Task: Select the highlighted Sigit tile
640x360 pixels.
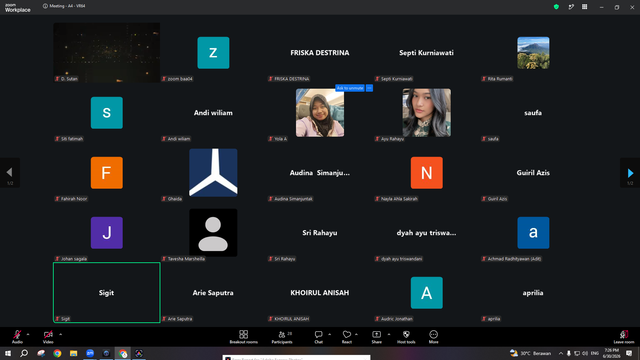Action: 107,293
